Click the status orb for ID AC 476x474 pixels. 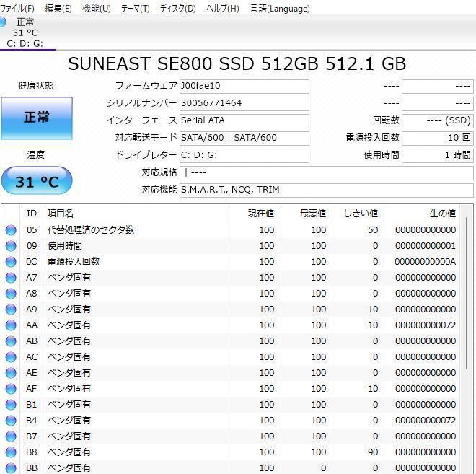pyautogui.click(x=11, y=357)
